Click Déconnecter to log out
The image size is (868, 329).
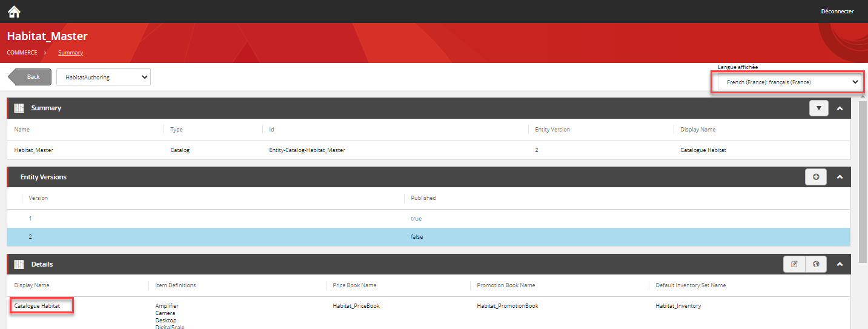point(837,11)
